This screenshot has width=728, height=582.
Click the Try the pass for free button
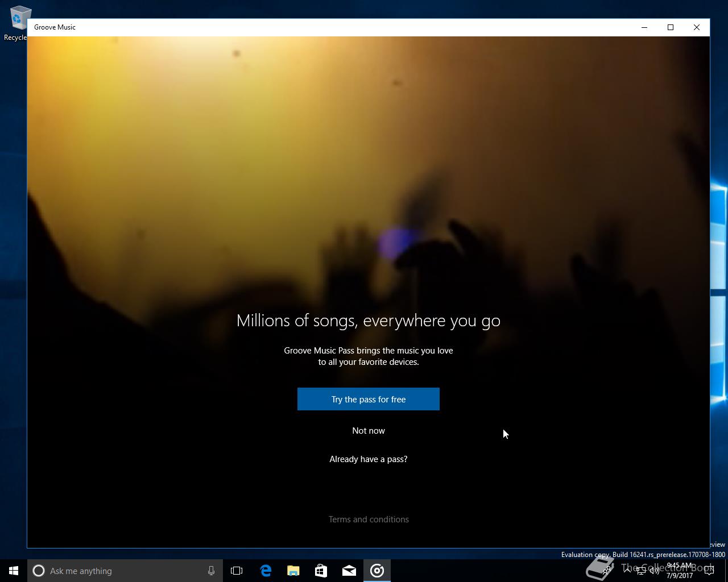369,399
